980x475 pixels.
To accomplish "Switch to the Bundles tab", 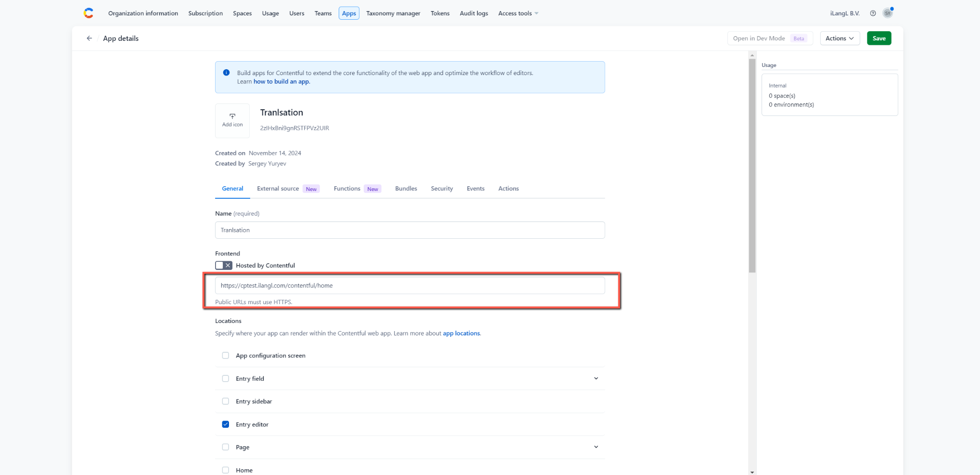I will (406, 189).
